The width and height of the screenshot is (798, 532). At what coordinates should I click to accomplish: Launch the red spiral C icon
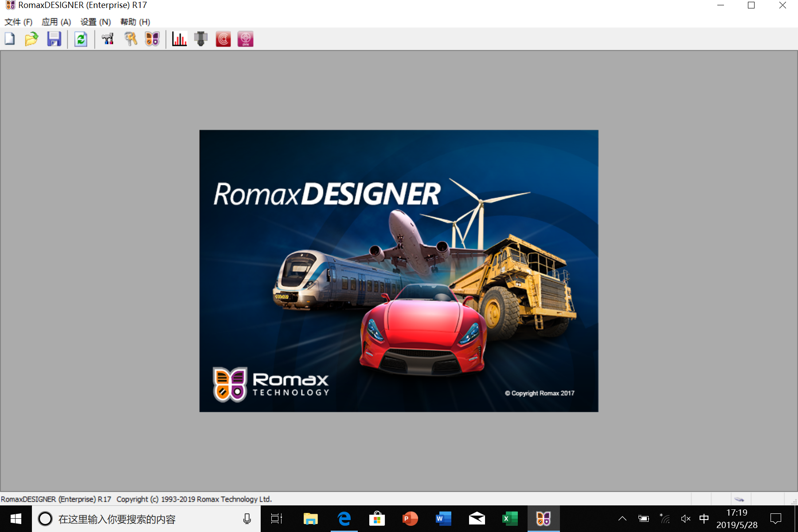click(x=223, y=39)
